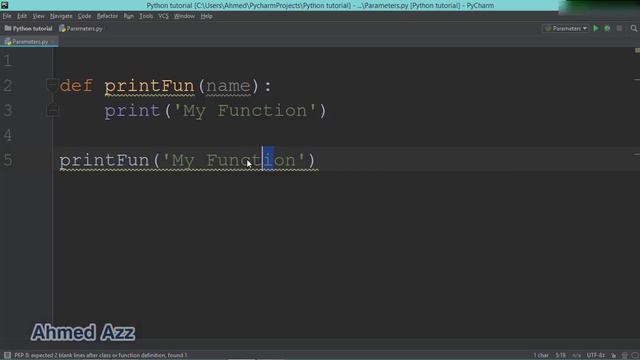Click the yellow warning stripe marker top right
Viewport: 640px width, 360px height.
[x=637, y=51]
